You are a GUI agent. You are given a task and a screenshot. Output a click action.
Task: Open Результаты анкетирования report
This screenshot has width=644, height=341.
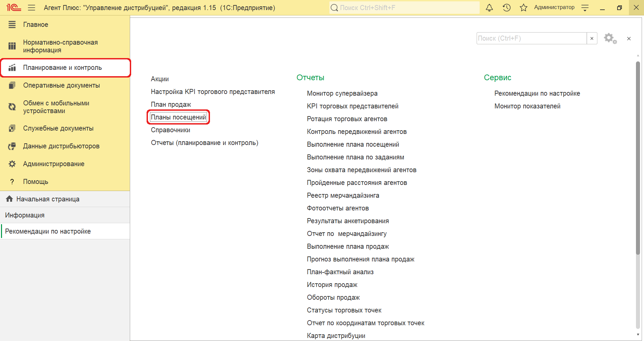[348, 221]
